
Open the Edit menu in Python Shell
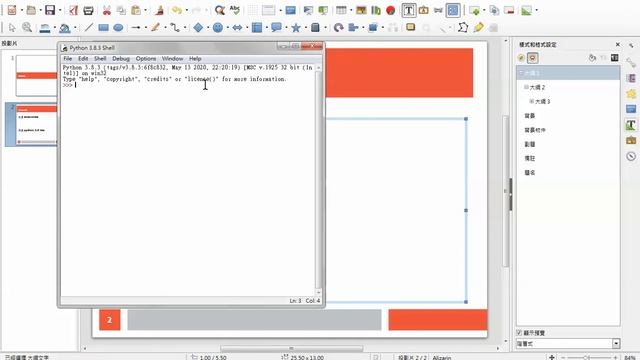tap(83, 59)
